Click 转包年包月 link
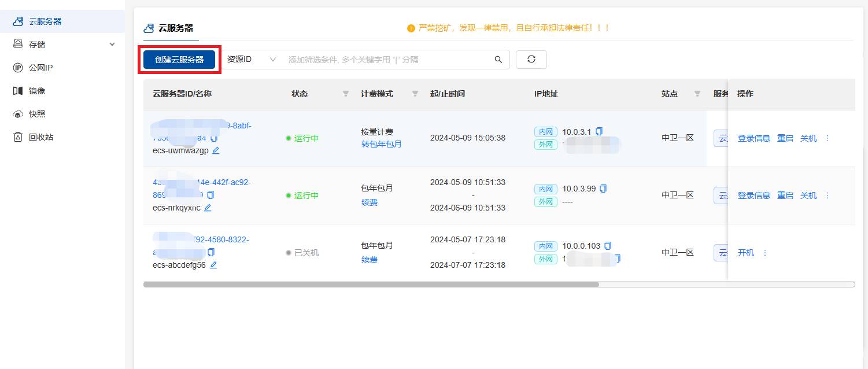868x369 pixels. click(382, 145)
